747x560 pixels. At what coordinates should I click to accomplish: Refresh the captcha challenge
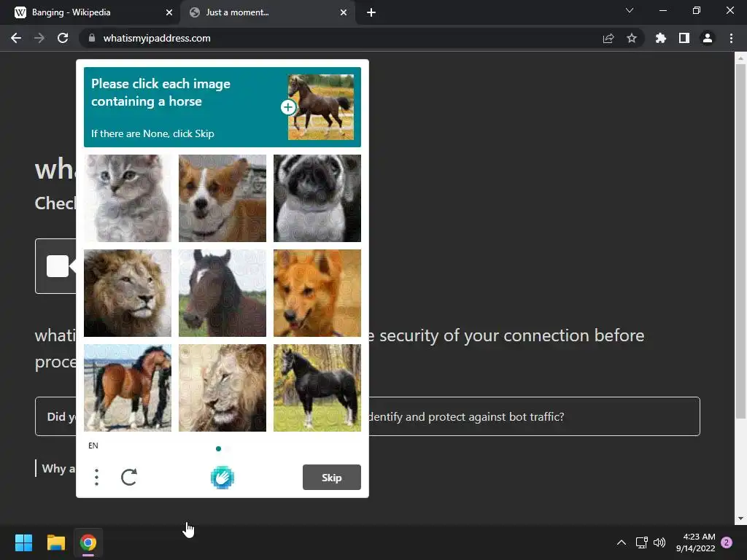click(x=128, y=477)
